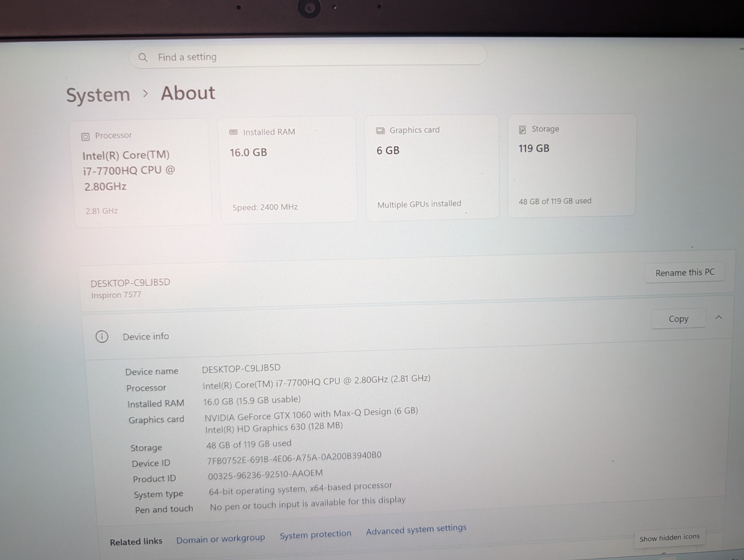
Task: Copy device info with Copy button
Action: tap(678, 319)
